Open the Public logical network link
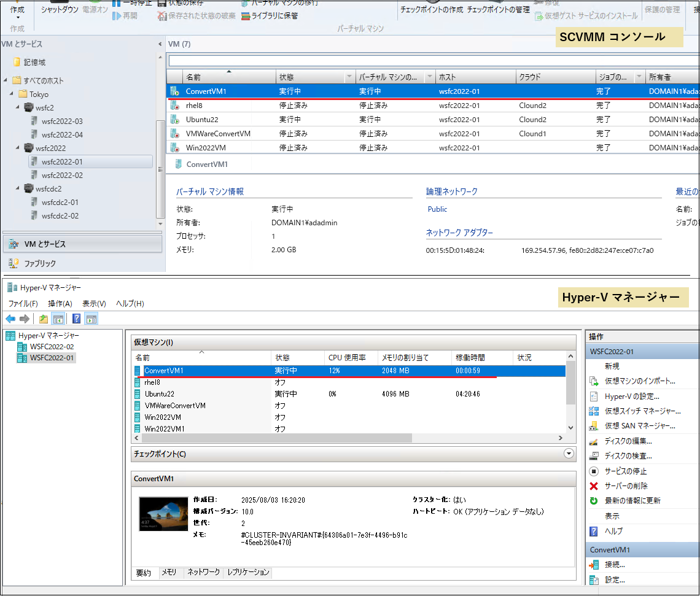The image size is (700, 596). point(437,209)
